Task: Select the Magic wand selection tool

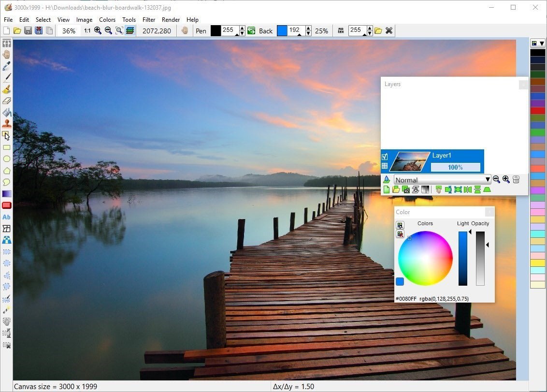Action: (6, 310)
